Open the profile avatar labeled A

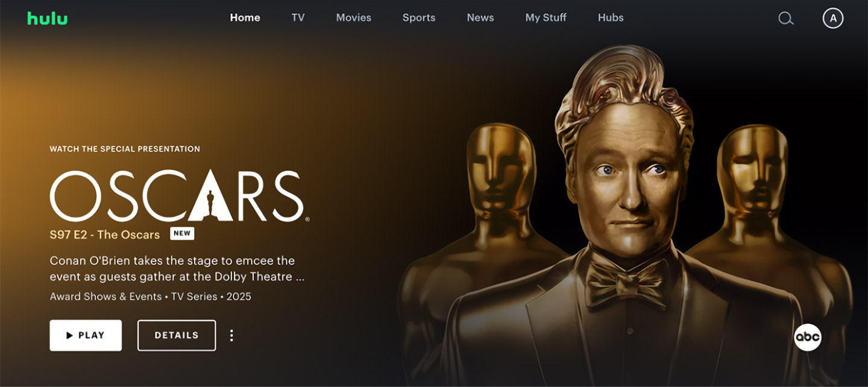pos(833,18)
